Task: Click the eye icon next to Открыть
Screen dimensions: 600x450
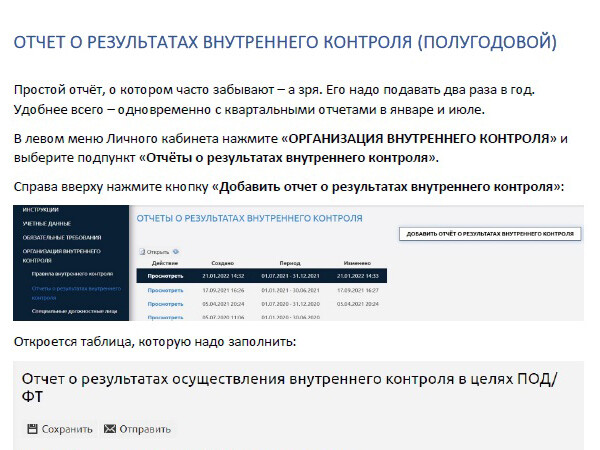Action: (x=176, y=252)
